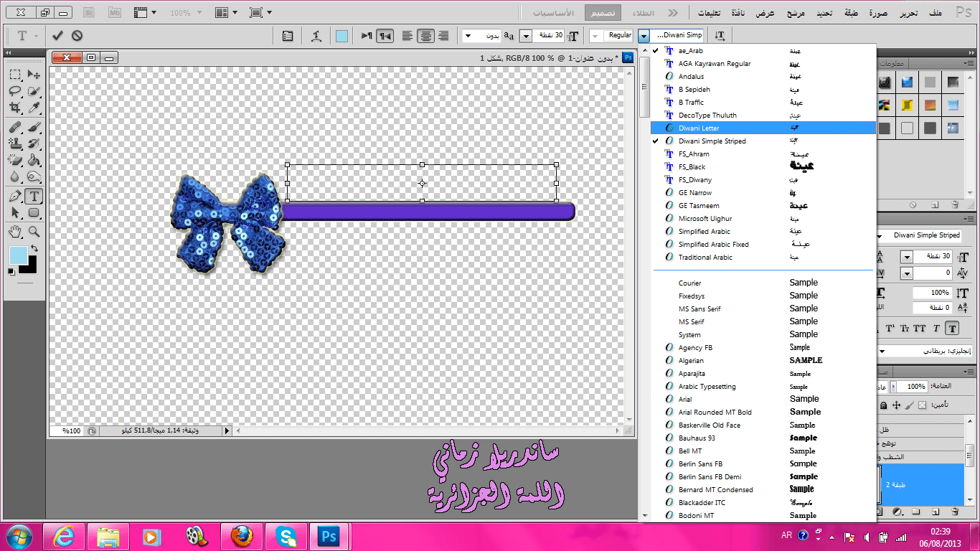The image size is (980, 551).
Task: Select the Quick Selection tool
Action: coord(34,91)
